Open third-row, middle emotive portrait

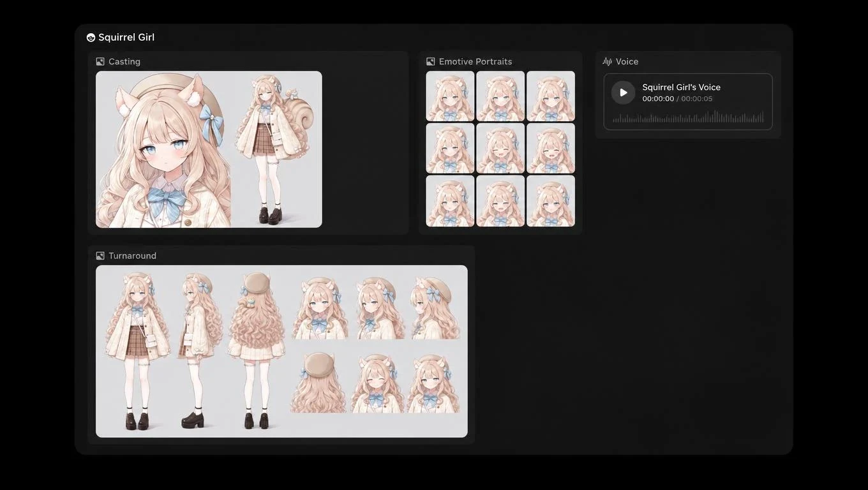pyautogui.click(x=500, y=201)
